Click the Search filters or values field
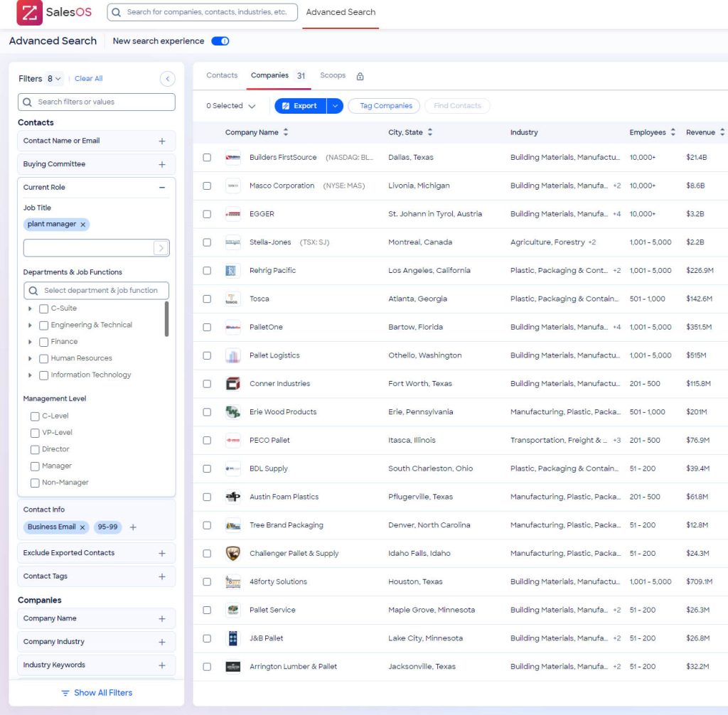The image size is (728, 715). click(97, 102)
